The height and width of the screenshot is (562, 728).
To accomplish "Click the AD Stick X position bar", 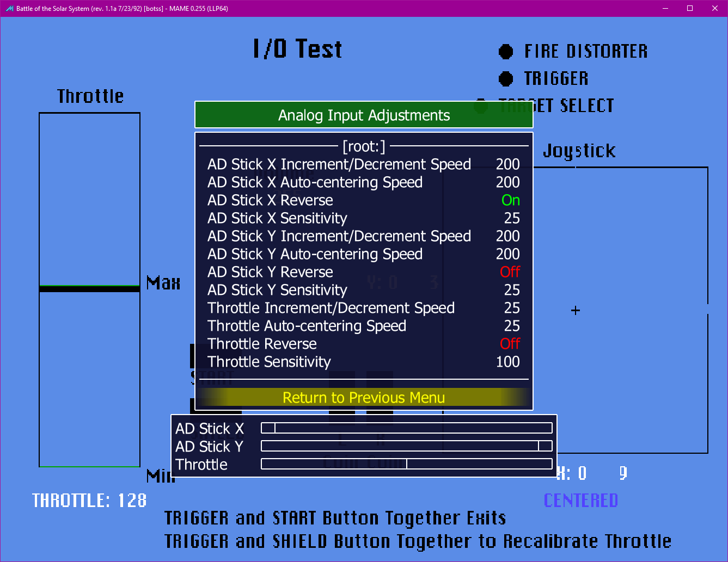I will tap(406, 428).
